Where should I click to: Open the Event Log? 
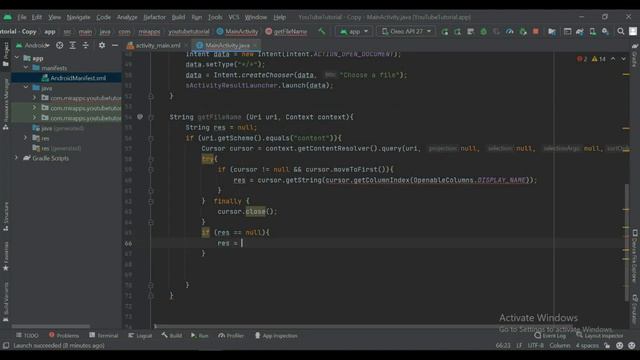click(x=550, y=336)
